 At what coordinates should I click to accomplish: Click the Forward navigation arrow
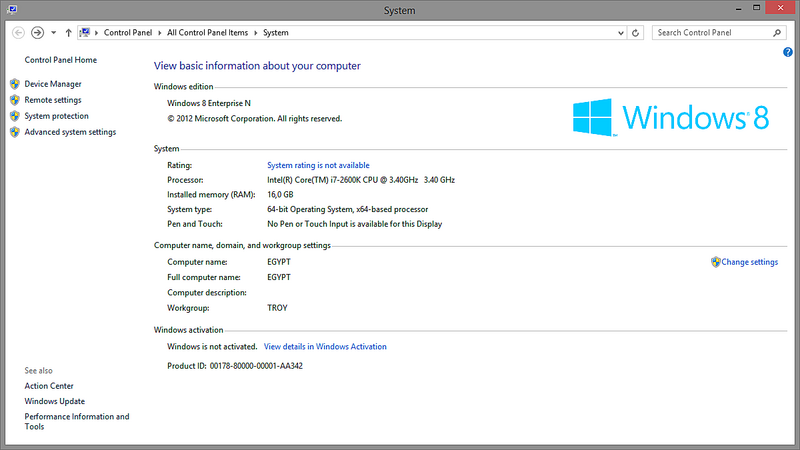tap(37, 33)
